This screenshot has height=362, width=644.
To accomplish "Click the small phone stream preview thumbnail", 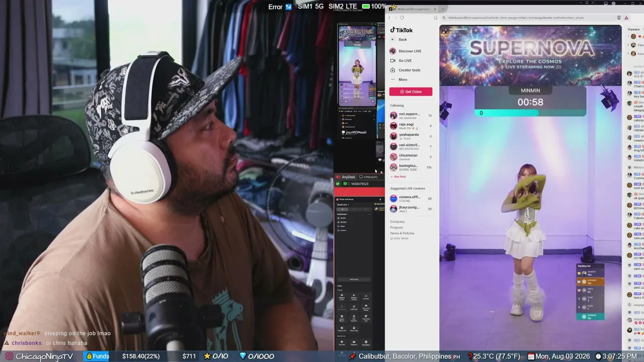I will coord(357,65).
